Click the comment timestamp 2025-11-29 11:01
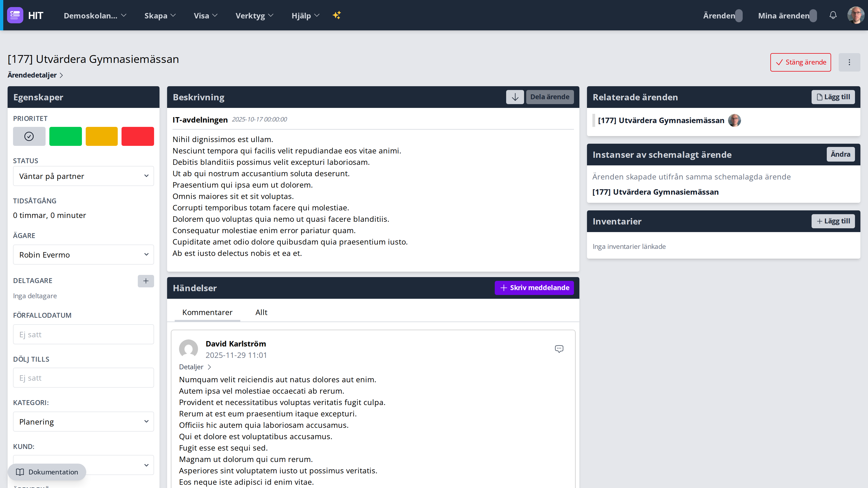The height and width of the screenshot is (488, 868). (x=236, y=355)
